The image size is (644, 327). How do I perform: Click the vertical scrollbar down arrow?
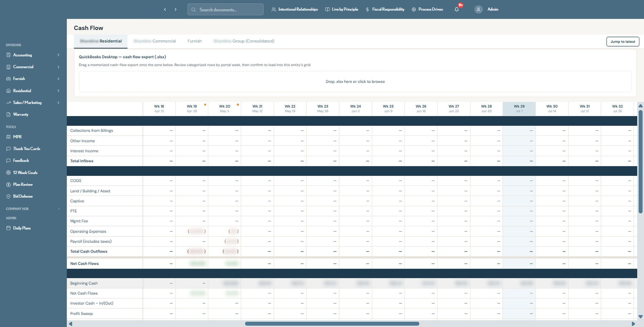pos(640,317)
